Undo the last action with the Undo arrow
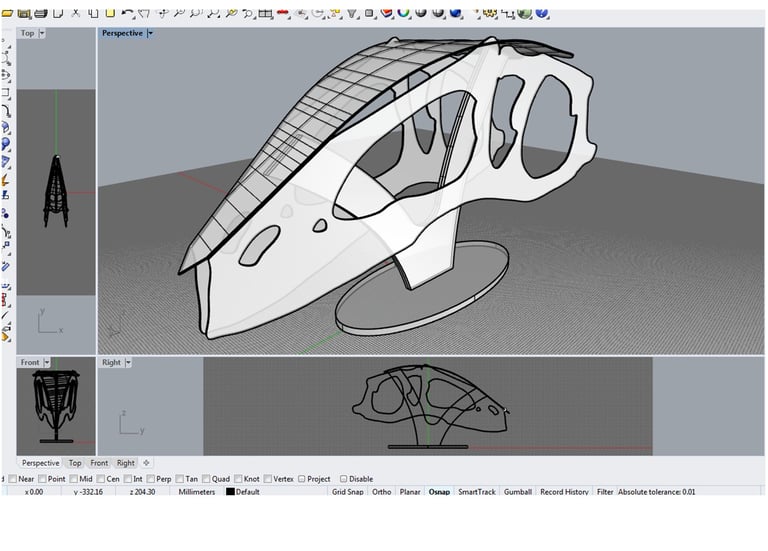 coord(127,13)
